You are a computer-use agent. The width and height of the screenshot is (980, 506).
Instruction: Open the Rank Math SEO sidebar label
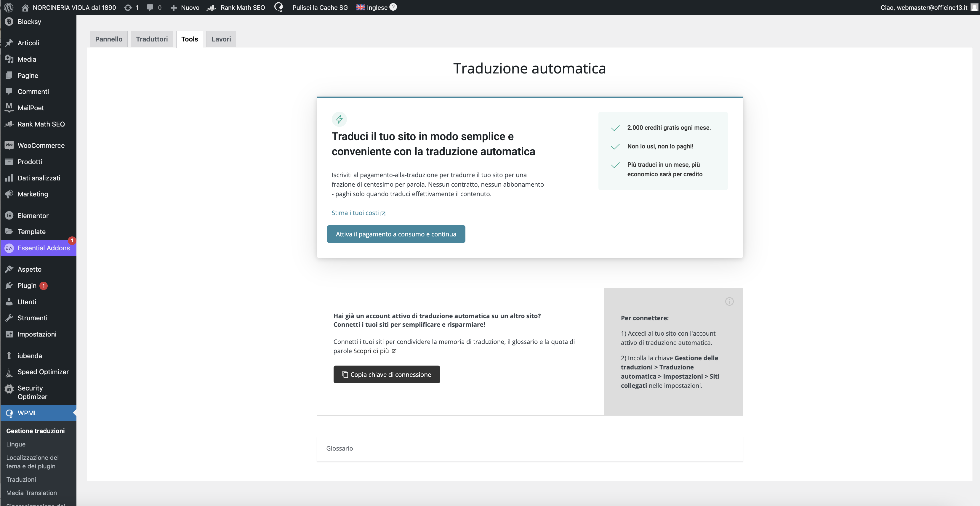(41, 124)
